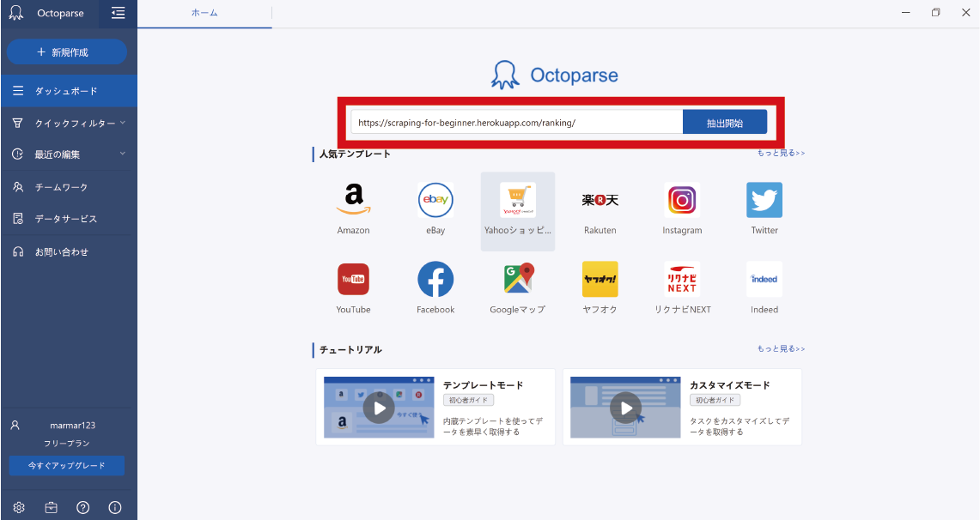The width and height of the screenshot is (980, 520).
Task: Open the Rakuten template icon
Action: [600, 200]
